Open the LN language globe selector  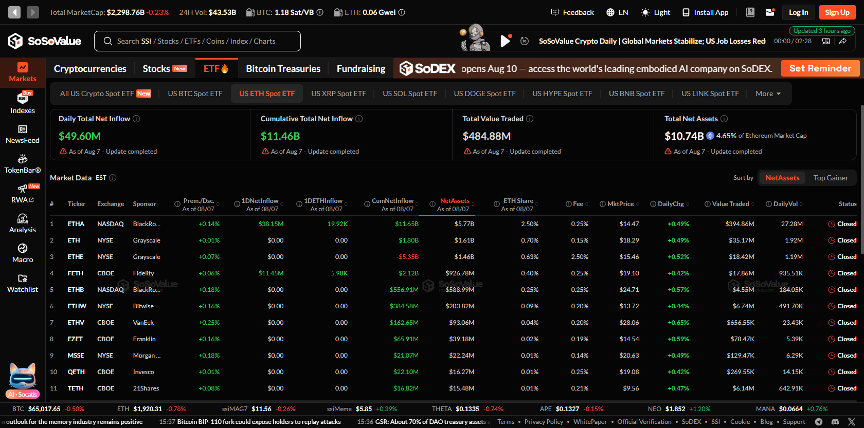point(618,12)
